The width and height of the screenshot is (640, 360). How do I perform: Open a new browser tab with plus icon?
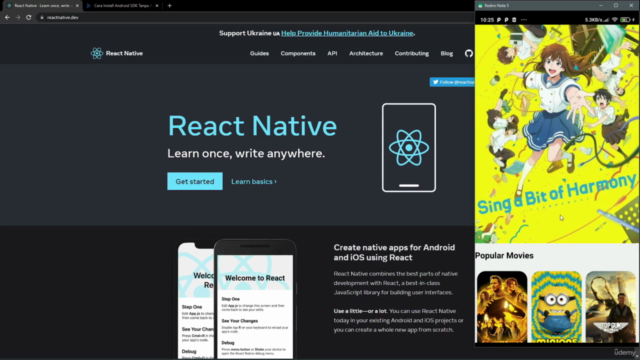[x=169, y=6]
